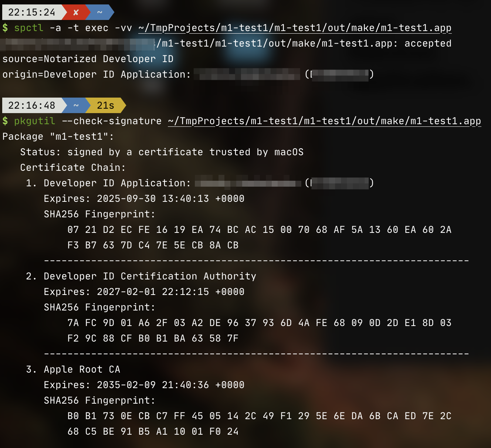Click the 22:16:48 timestamp segment
This screenshot has height=448, width=491.
click(32, 105)
